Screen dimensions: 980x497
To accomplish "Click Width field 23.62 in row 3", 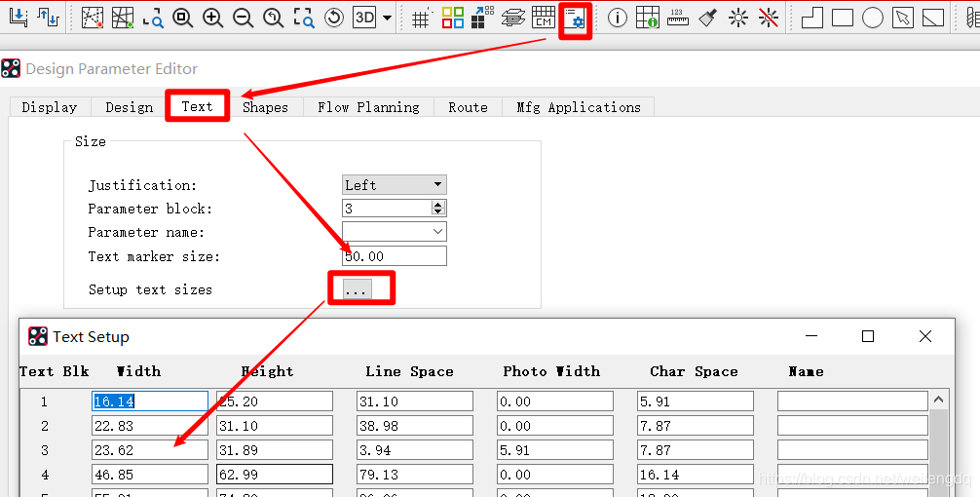I will pyautogui.click(x=150, y=450).
